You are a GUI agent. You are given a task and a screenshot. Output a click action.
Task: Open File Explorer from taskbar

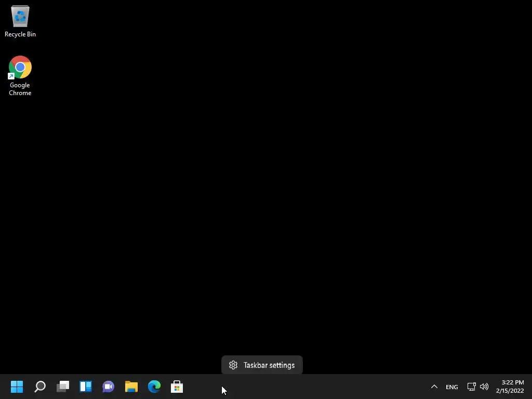[131, 387]
